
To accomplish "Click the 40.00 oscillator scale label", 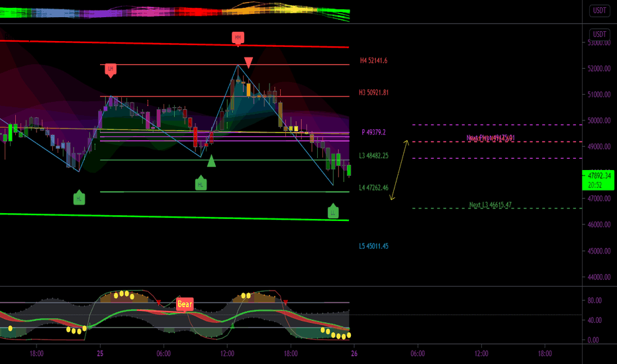I will coord(594,320).
